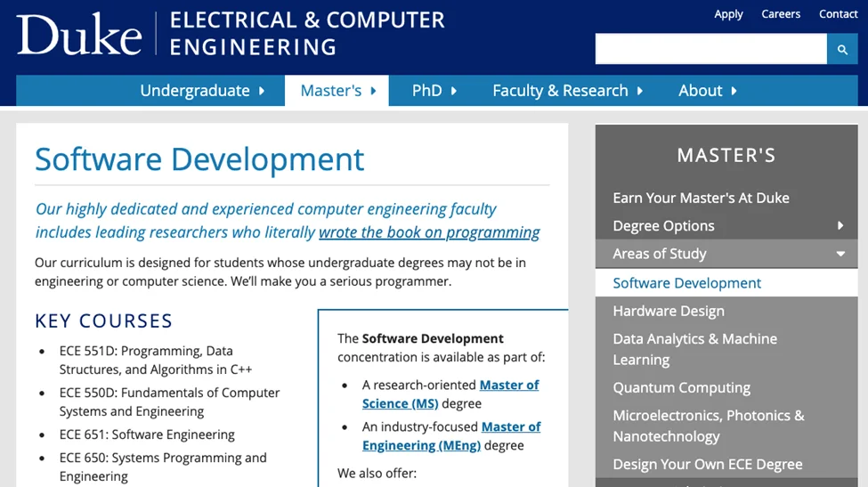Go to the Contact page
Image resolution: width=868 pixels, height=487 pixels.
(x=838, y=14)
